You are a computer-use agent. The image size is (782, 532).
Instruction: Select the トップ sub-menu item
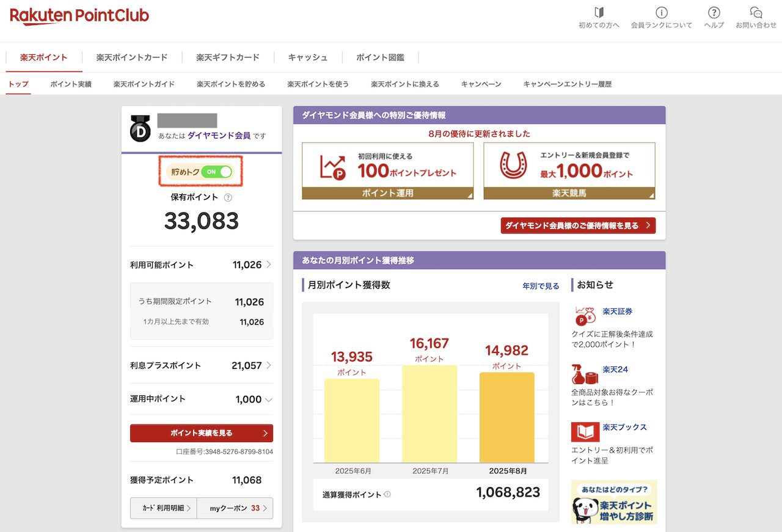click(x=18, y=84)
